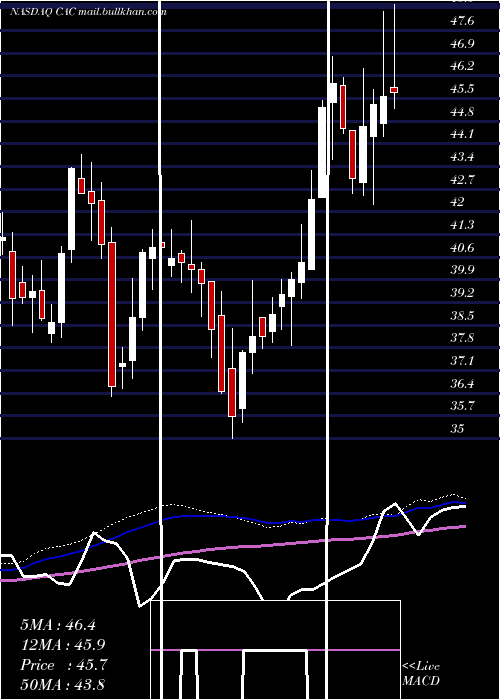Viewport: 500px width, 700px height.
Task: Click the 45.5 price axis label
Action: click(462, 89)
